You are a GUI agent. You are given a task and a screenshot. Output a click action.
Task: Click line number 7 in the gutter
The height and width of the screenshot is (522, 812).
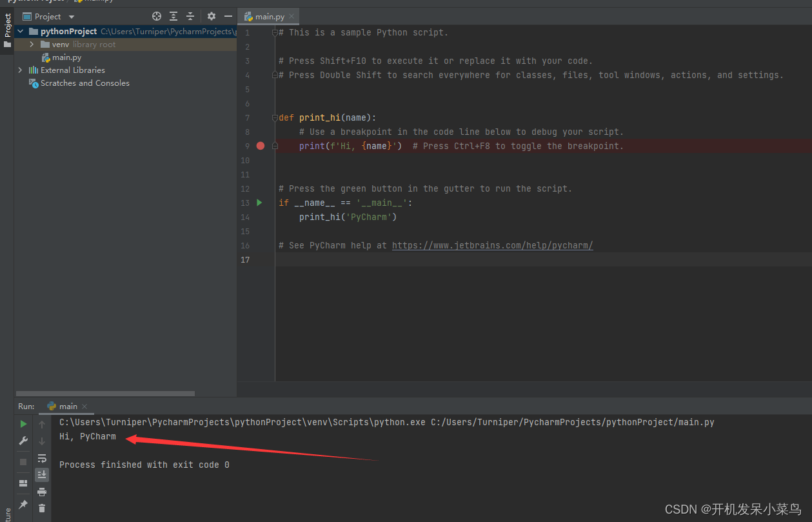(247, 117)
